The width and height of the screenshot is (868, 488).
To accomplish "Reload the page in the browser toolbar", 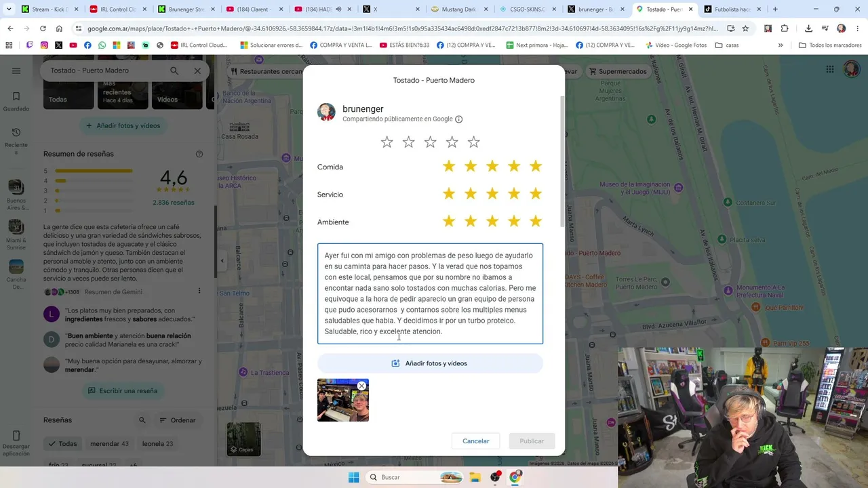I will [43, 28].
